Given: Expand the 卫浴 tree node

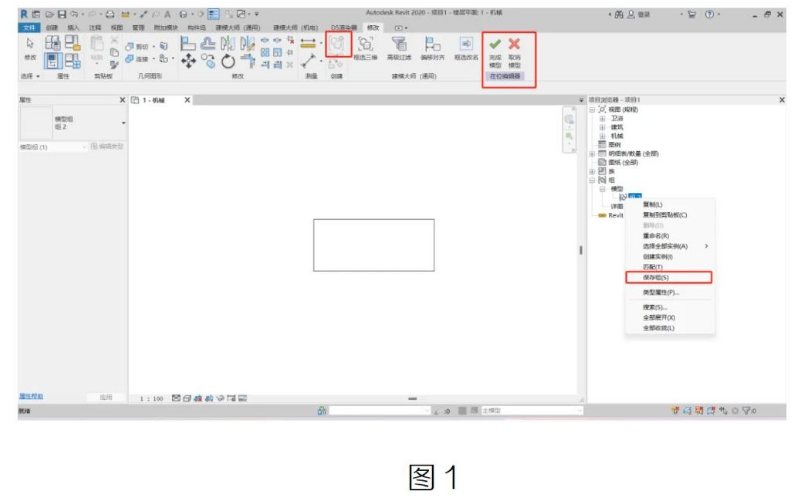Looking at the screenshot, I should pos(602,118).
